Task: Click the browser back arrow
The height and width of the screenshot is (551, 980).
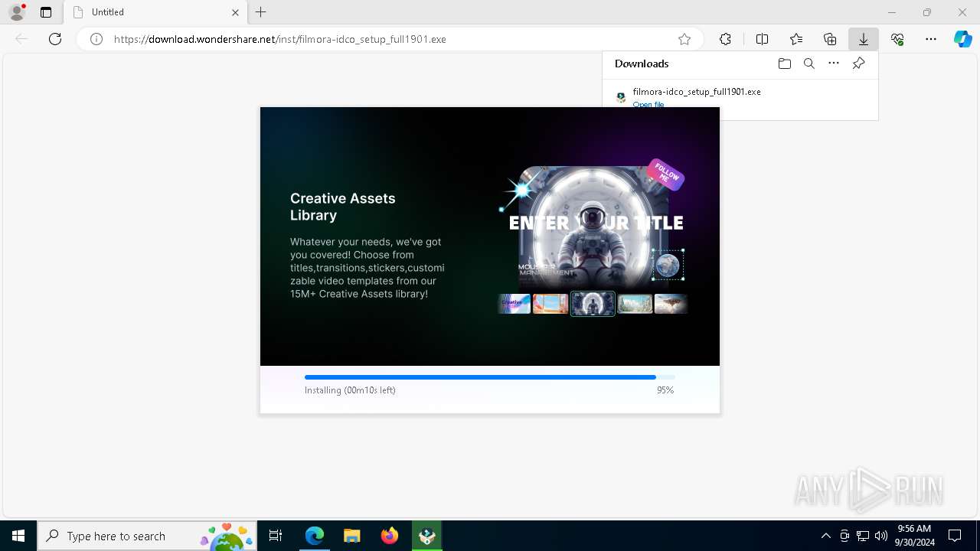Action: tap(21, 39)
